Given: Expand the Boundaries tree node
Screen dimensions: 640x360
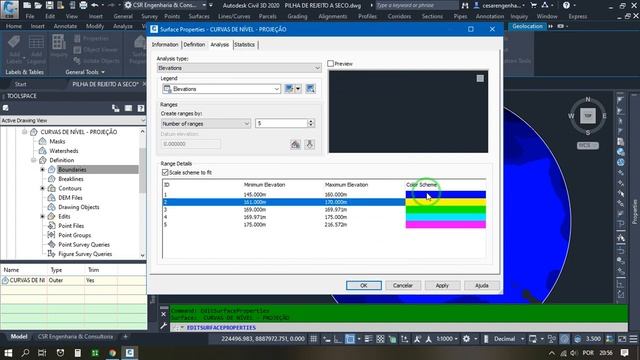Looking at the screenshot, I should 42,169.
